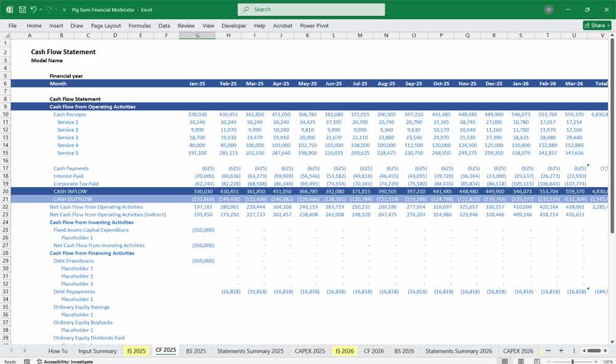This screenshot has height=364, width=616.
Task: Switch to the BS 2025 sheet tab
Action: tap(195, 350)
